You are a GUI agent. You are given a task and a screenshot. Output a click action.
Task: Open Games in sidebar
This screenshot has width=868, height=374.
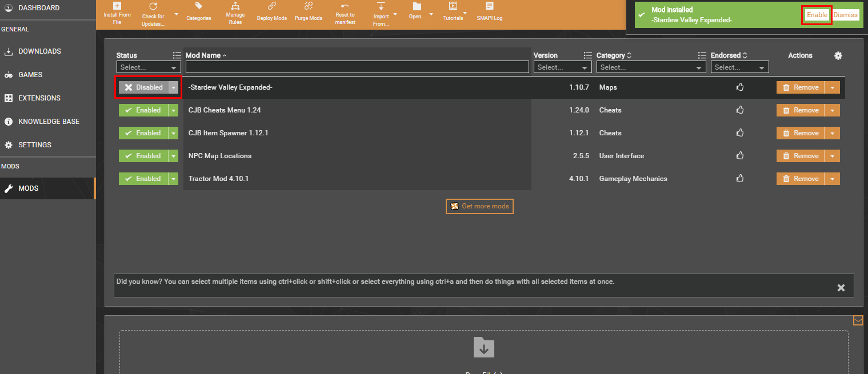[48, 75]
